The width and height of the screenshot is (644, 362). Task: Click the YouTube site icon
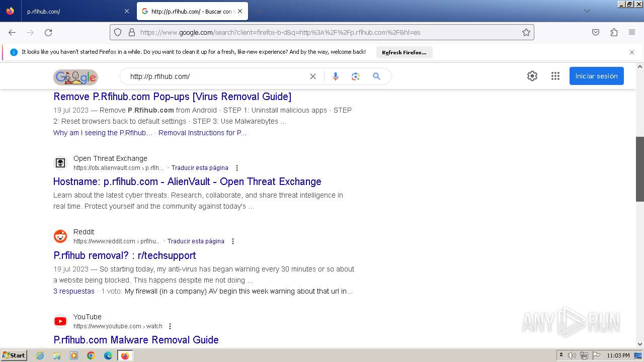point(60,321)
